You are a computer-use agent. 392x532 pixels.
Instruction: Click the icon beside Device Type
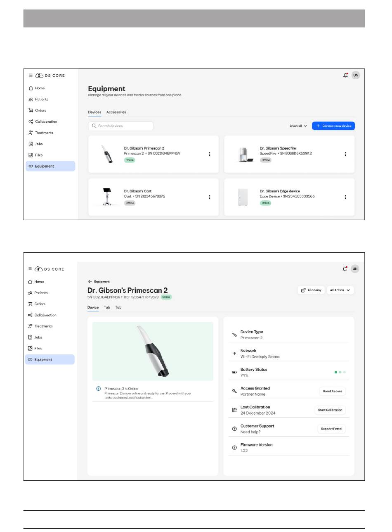point(234,335)
